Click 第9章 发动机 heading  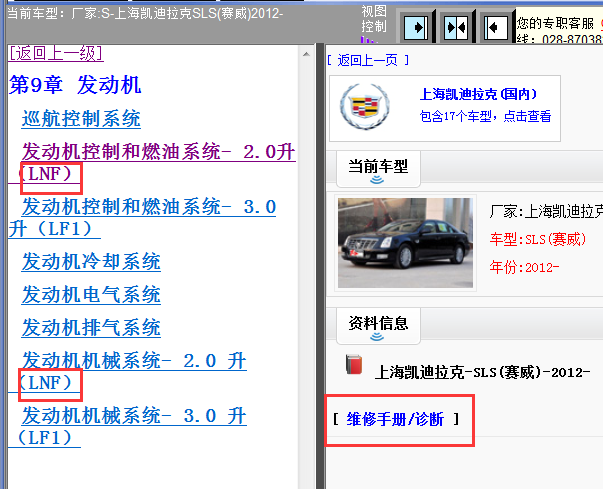pos(75,85)
